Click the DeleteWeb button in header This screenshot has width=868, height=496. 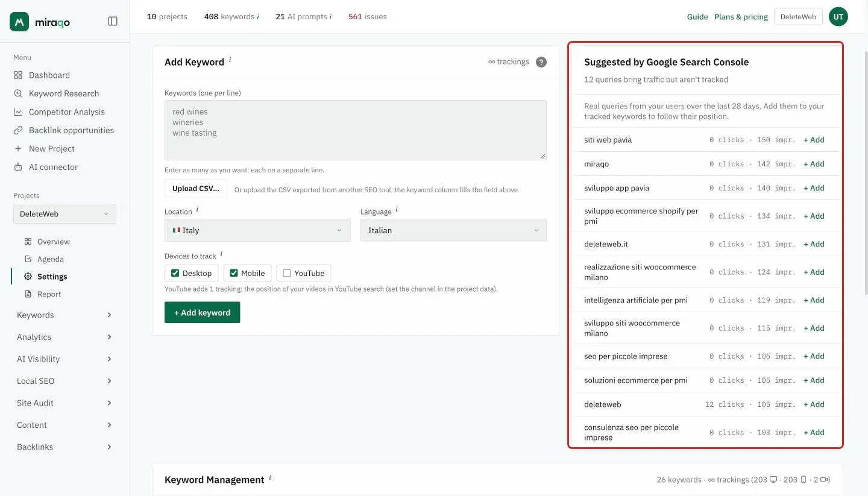798,17
